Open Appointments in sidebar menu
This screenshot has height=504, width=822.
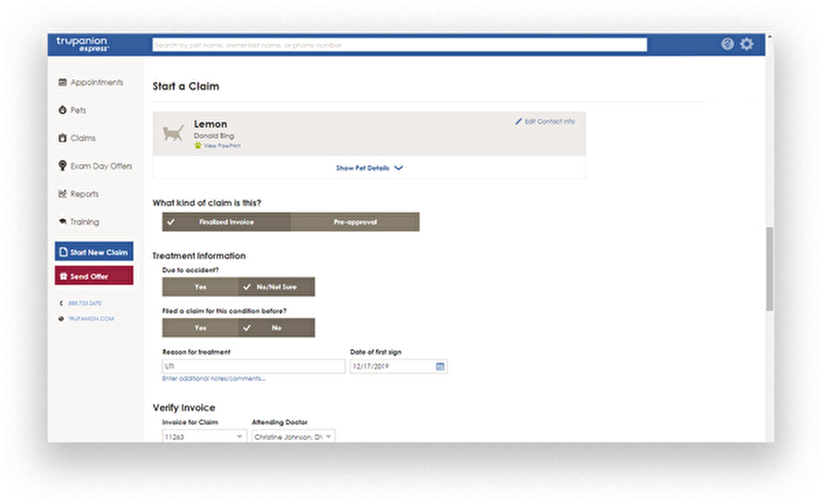pyautogui.click(x=96, y=83)
